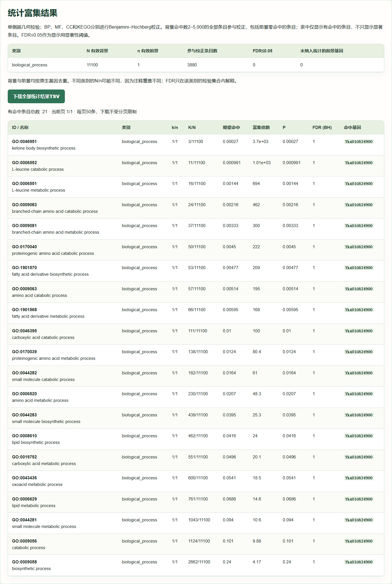Image resolution: width=392 pixels, height=584 pixels.
Task: Click summary value 3880
Action: pos(192,65)
